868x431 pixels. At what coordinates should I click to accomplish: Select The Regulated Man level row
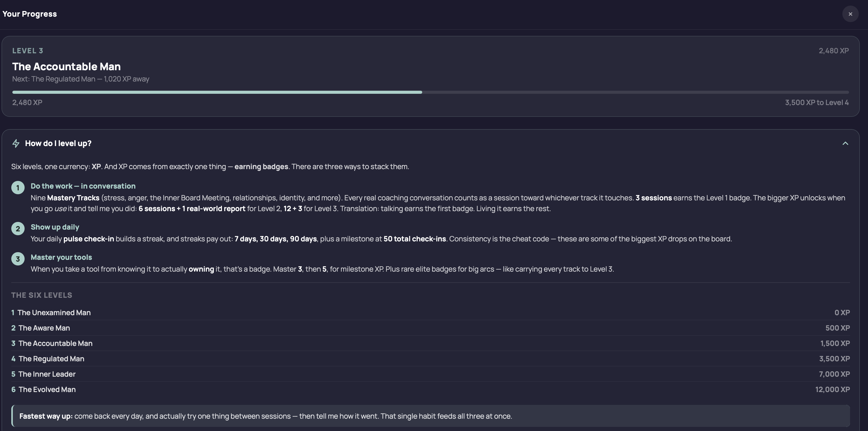coord(430,358)
